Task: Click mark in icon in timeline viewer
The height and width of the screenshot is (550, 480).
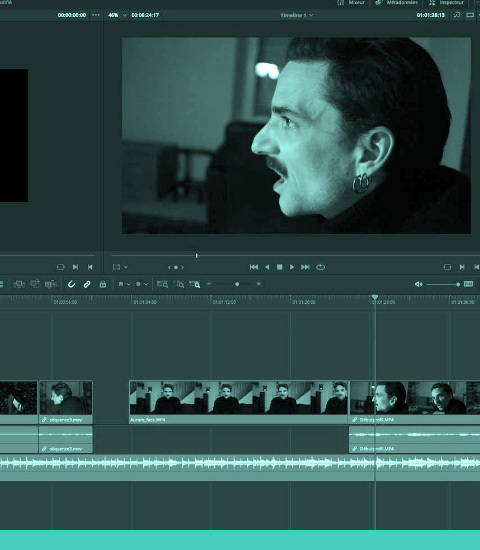Action: tap(462, 267)
